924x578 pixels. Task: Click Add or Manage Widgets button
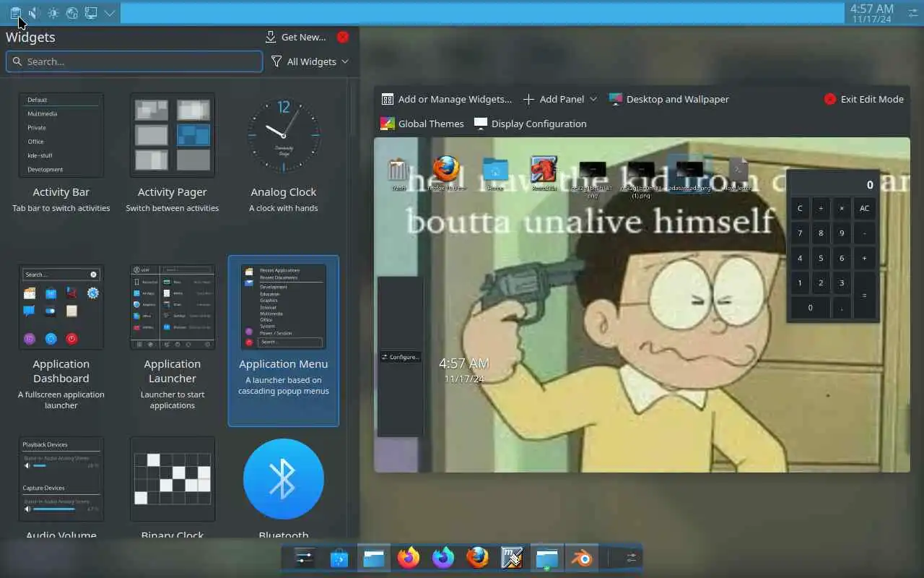[x=447, y=99]
